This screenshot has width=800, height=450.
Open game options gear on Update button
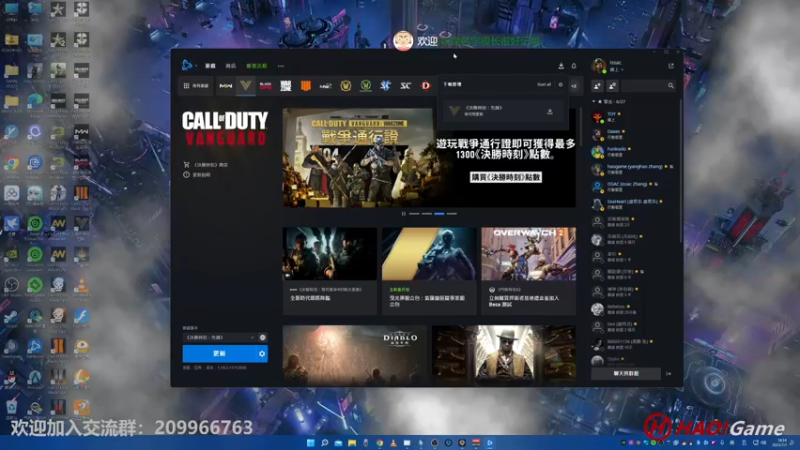[262, 354]
